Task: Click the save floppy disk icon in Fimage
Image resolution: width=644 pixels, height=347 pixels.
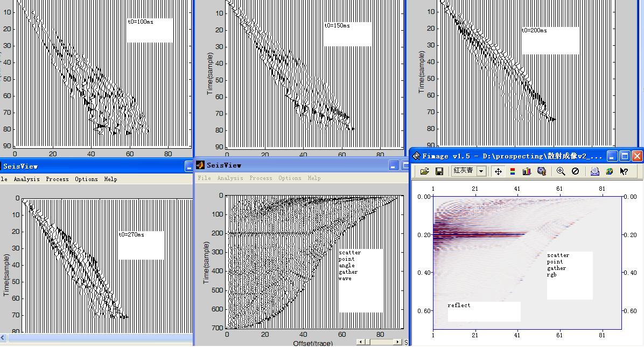Action: [x=439, y=171]
